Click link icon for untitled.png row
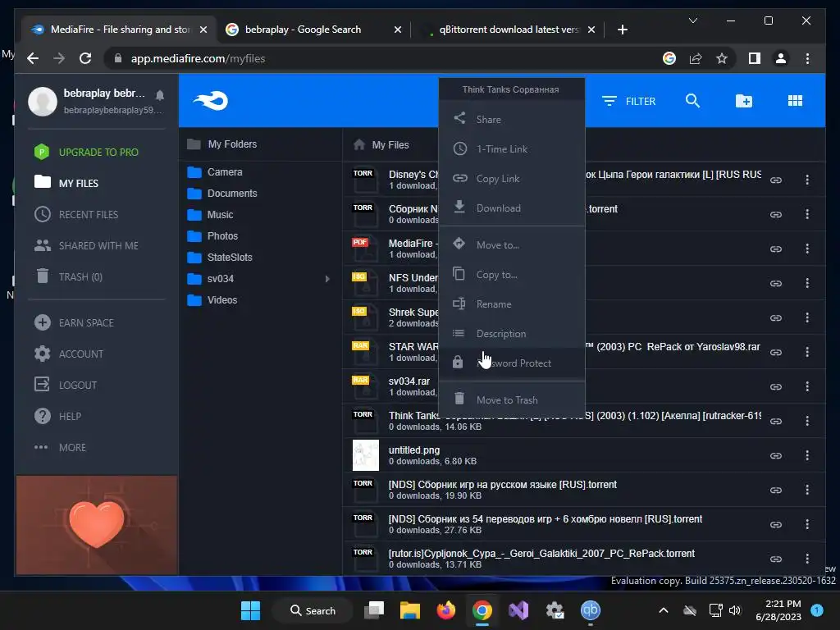This screenshot has height=630, width=840. 776,455
